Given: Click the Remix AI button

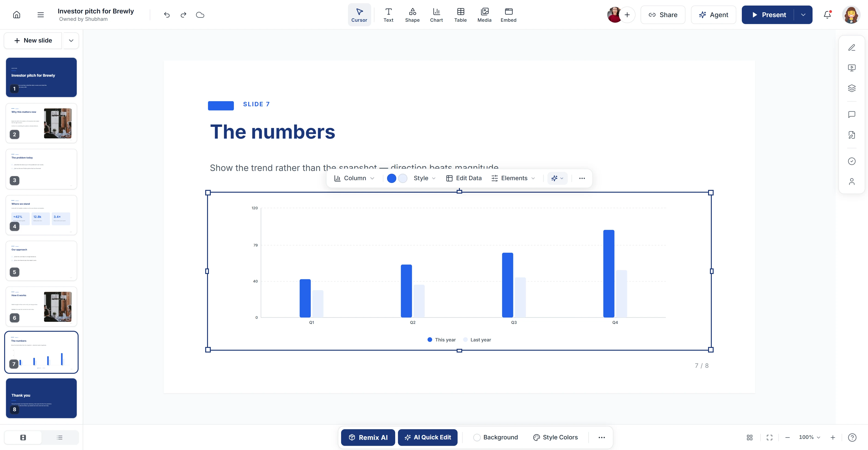Looking at the screenshot, I should coord(368,437).
